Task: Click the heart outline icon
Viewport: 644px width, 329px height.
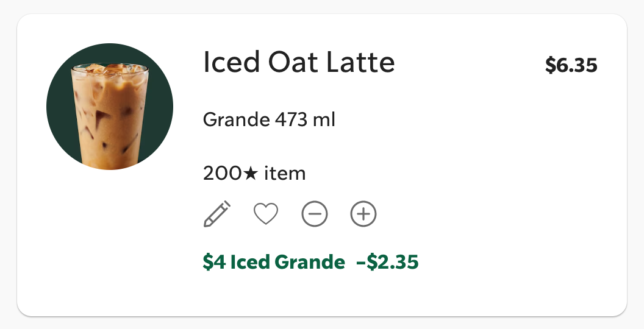Action: pos(266,214)
